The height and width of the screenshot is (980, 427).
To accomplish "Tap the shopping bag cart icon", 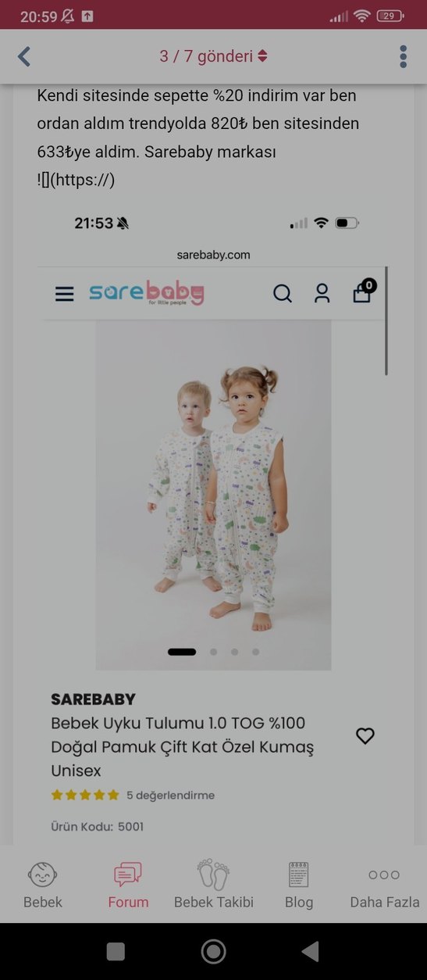I will (363, 291).
